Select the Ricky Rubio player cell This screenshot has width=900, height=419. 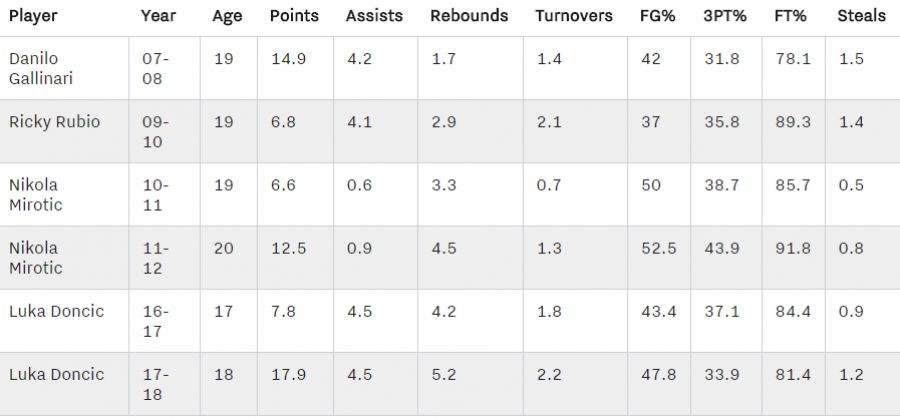click(55, 122)
